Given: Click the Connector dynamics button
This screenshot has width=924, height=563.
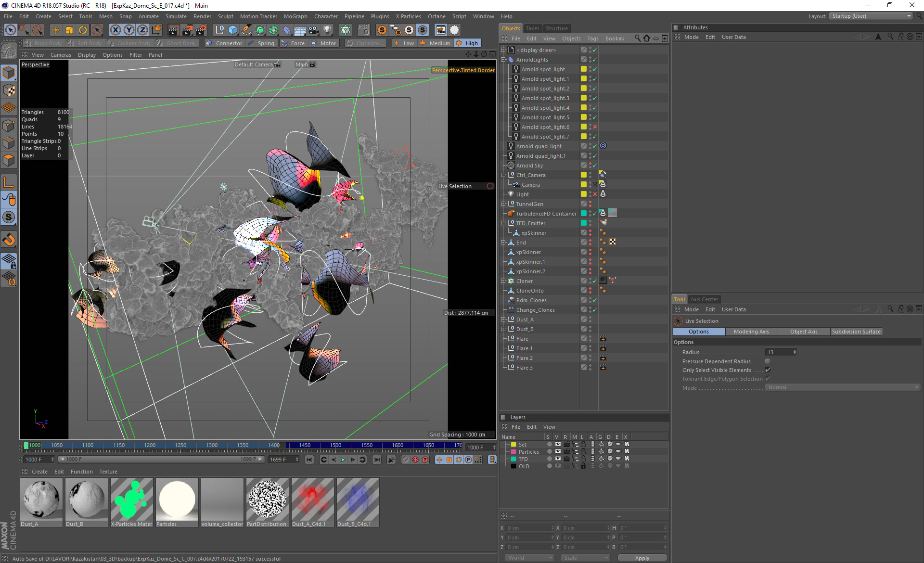Looking at the screenshot, I should pos(224,43).
